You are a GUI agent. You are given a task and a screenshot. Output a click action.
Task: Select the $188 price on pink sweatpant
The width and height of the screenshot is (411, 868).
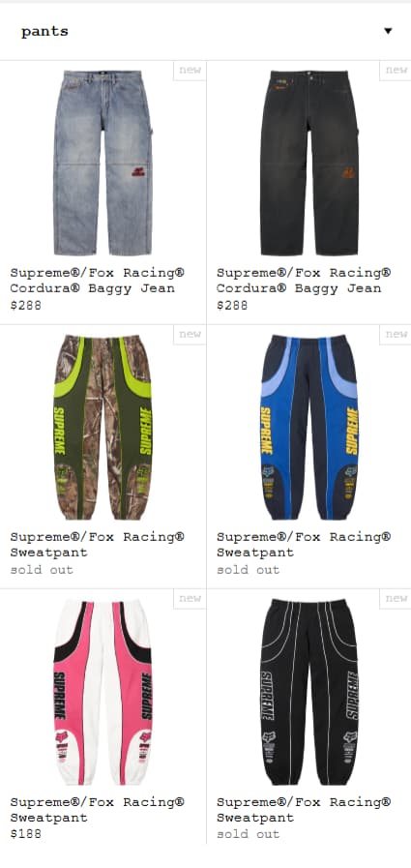click(25, 834)
